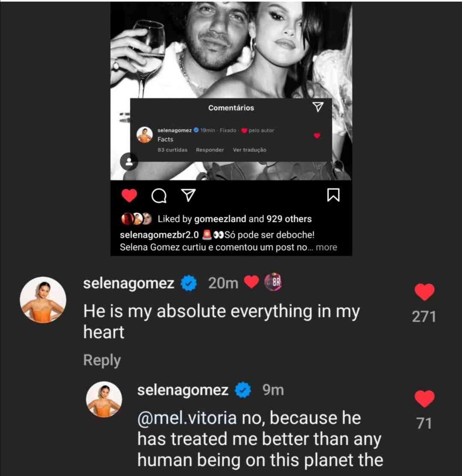
Task: Tap 'Responder' under the Facts comment
Action: tap(210, 150)
